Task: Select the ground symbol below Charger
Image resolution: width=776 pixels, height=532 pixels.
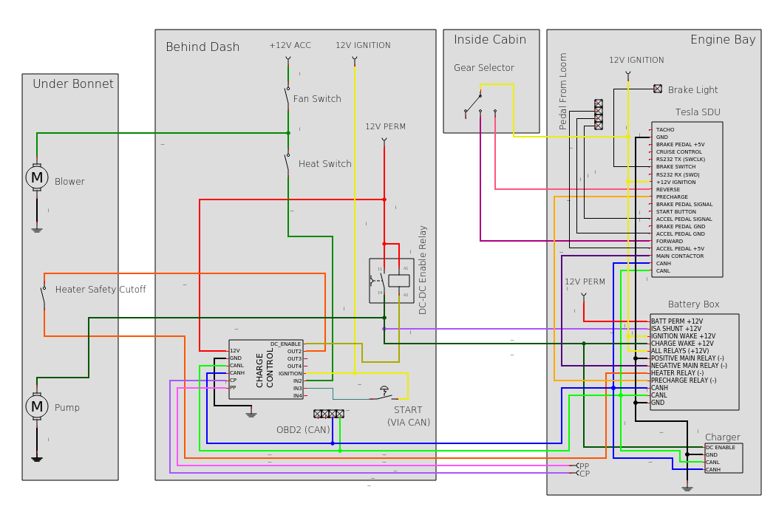Action: (687, 488)
